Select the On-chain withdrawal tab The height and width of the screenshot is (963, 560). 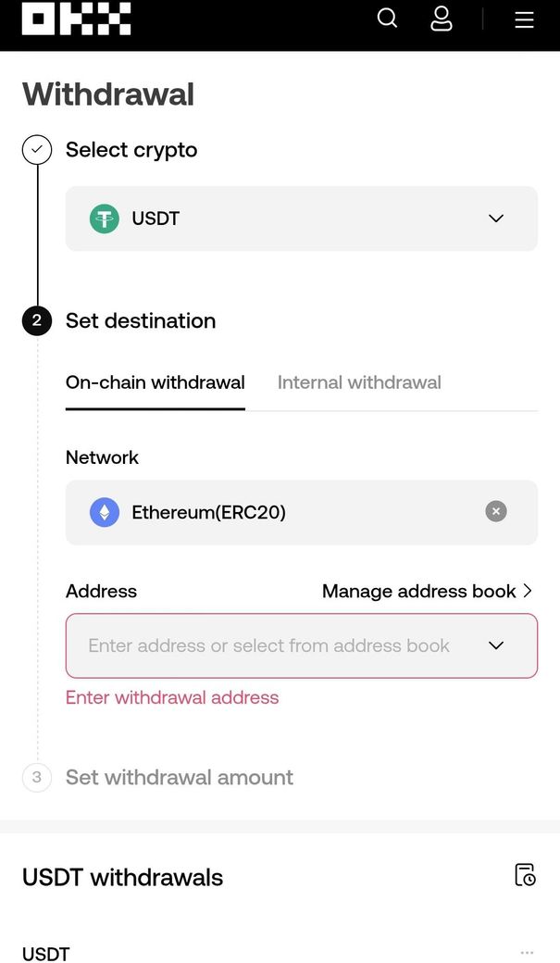click(x=156, y=382)
